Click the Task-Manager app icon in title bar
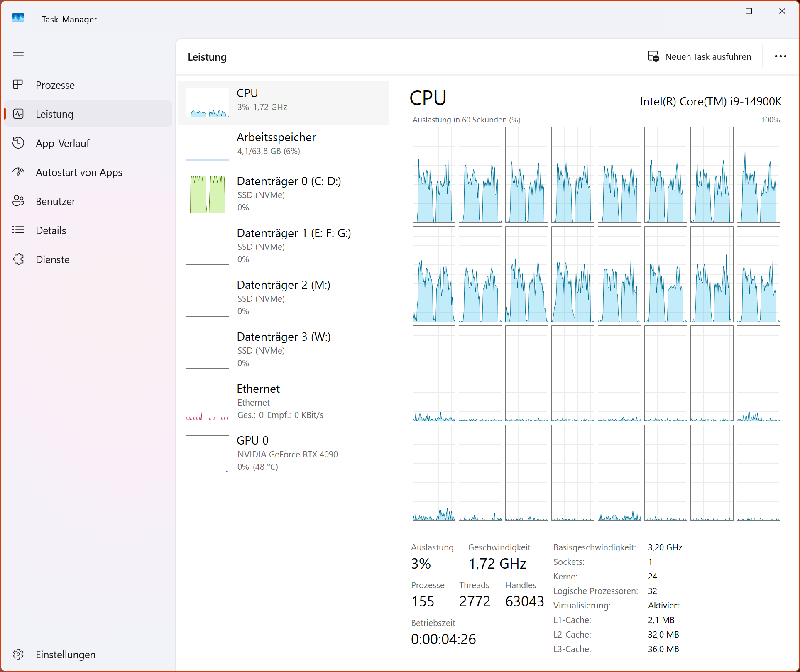The width and height of the screenshot is (800, 672). tap(18, 17)
